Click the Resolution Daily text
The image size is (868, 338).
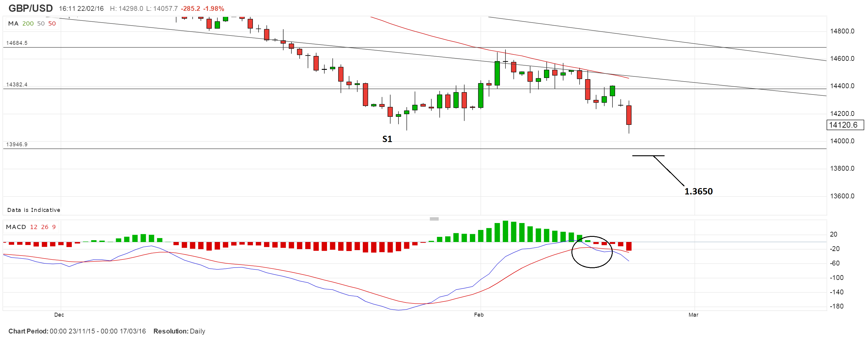click(x=179, y=331)
